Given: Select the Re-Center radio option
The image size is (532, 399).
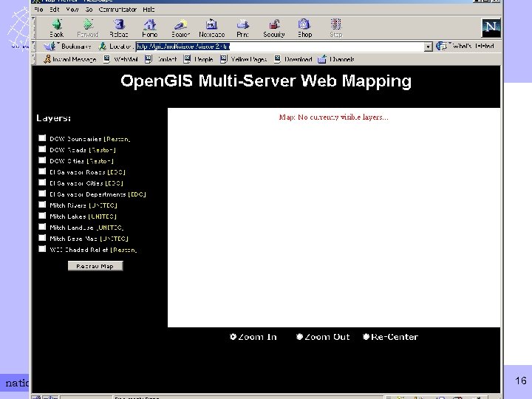Looking at the screenshot, I should pos(366,337).
